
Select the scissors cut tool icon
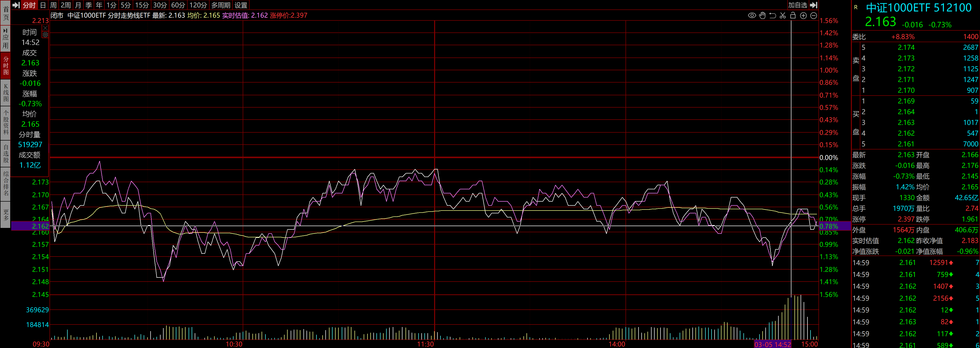[782, 16]
